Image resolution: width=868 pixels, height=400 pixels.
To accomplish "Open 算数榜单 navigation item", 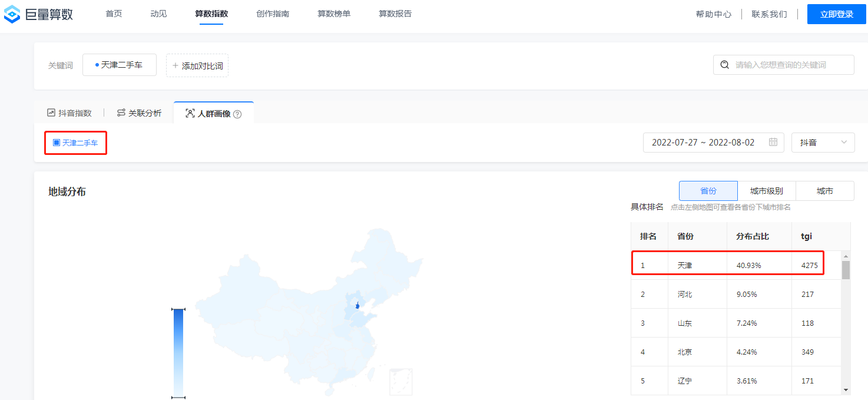I will coord(334,14).
